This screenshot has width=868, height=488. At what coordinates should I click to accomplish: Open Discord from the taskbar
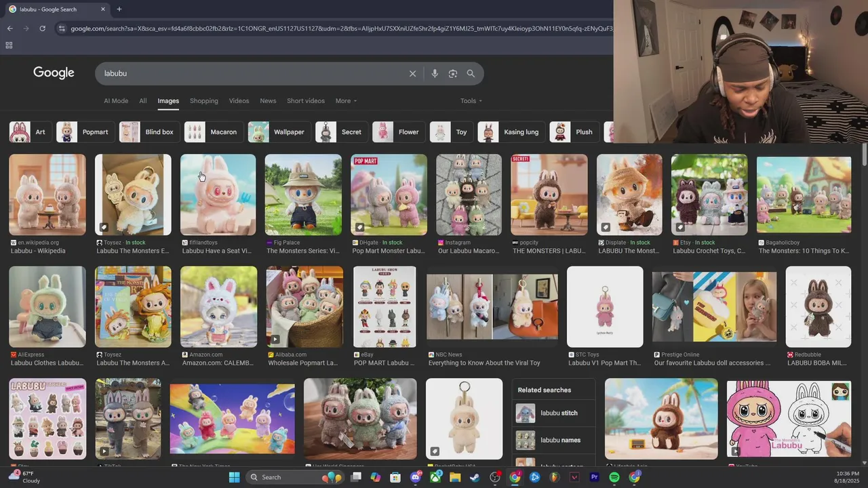416,477
